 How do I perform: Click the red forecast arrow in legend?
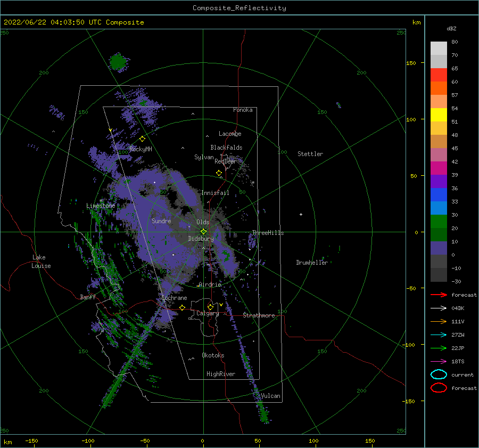(439, 295)
